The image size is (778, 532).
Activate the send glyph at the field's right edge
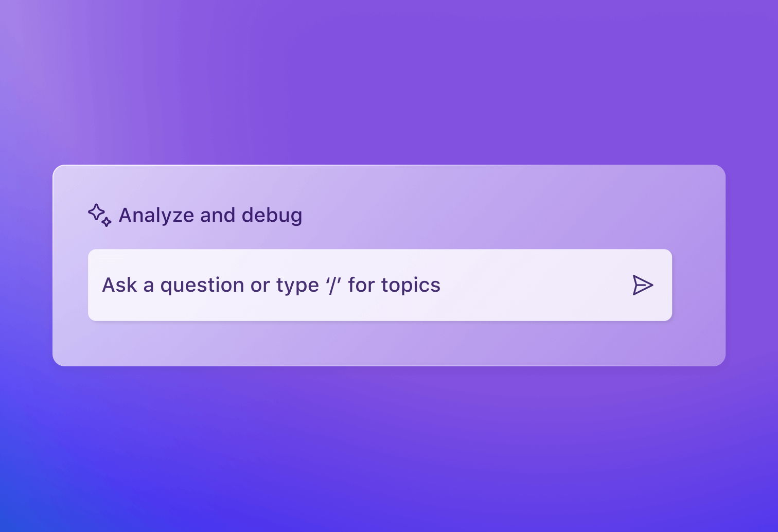643,285
